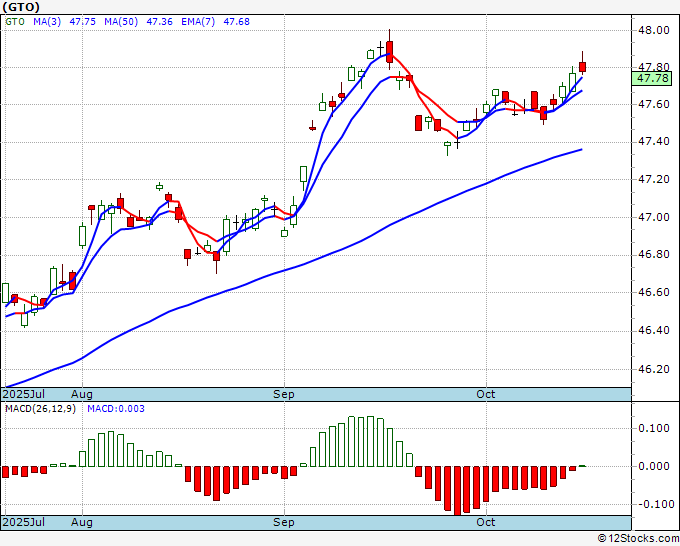Select the MA(50) legend label
This screenshot has height=546, width=680.
(x=121, y=22)
